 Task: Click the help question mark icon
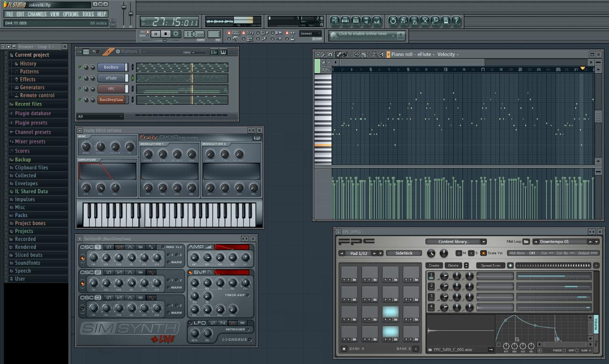coord(456,21)
